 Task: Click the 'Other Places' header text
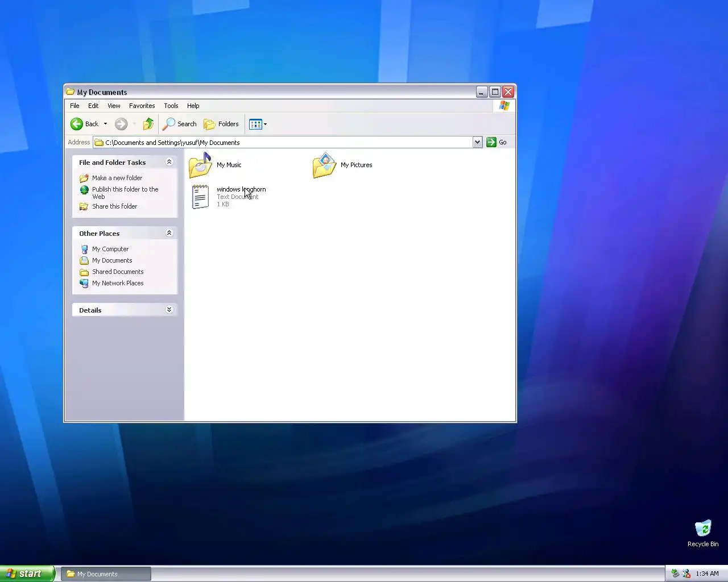100,234
